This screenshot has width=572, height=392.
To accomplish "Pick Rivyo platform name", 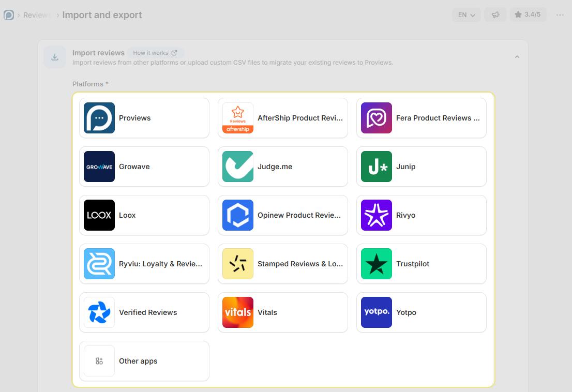I will (x=405, y=215).
